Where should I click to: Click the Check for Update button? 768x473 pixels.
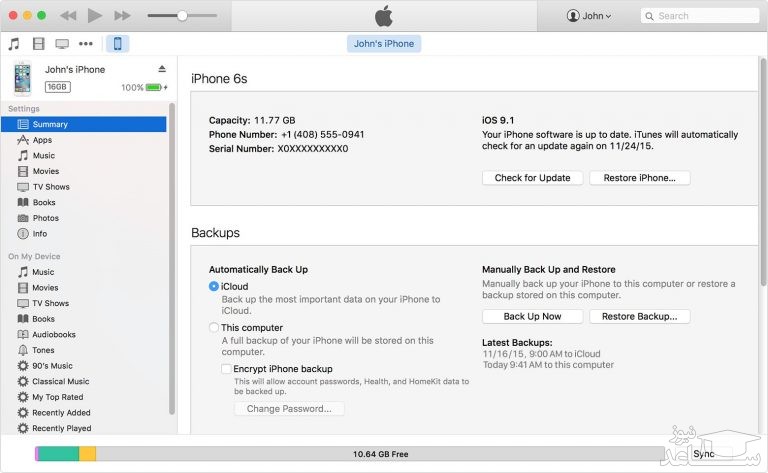(532, 178)
